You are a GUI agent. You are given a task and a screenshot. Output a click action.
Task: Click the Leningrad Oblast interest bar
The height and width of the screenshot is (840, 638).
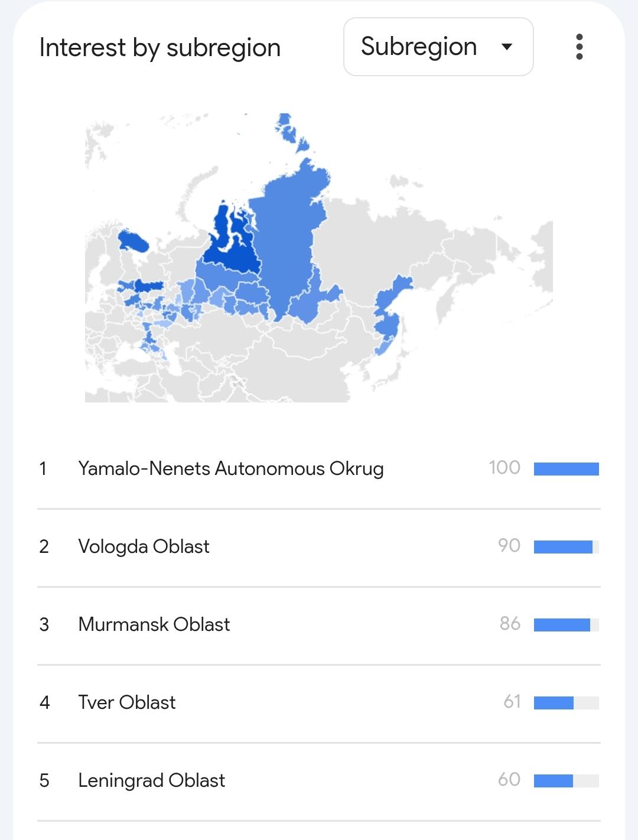click(554, 781)
